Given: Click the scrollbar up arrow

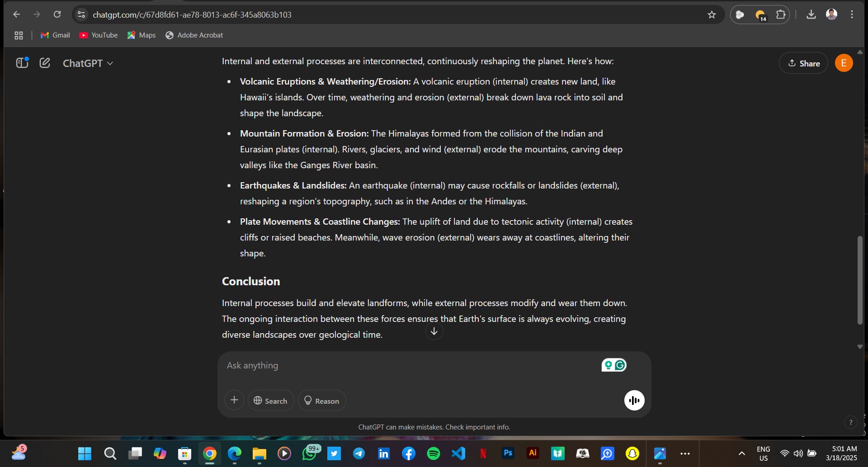Looking at the screenshot, I should (860, 52).
